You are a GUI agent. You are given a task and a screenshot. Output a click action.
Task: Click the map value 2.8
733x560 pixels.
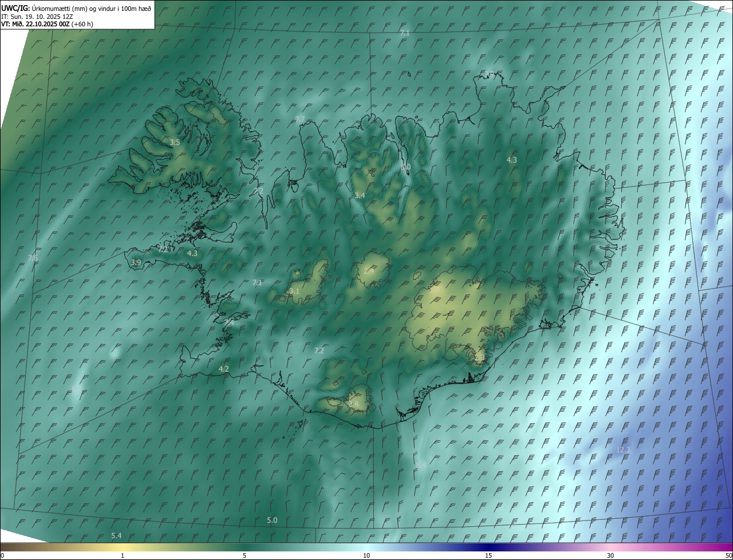[353, 404]
